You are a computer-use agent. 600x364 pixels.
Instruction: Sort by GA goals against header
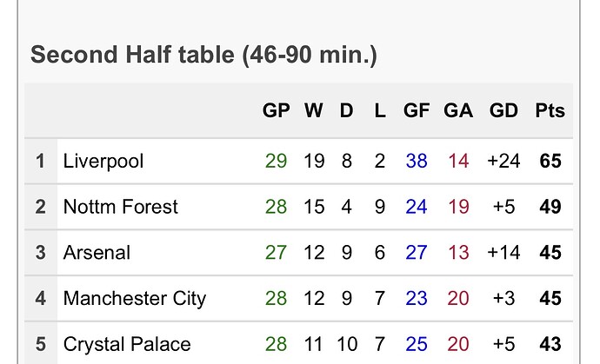coord(458,111)
